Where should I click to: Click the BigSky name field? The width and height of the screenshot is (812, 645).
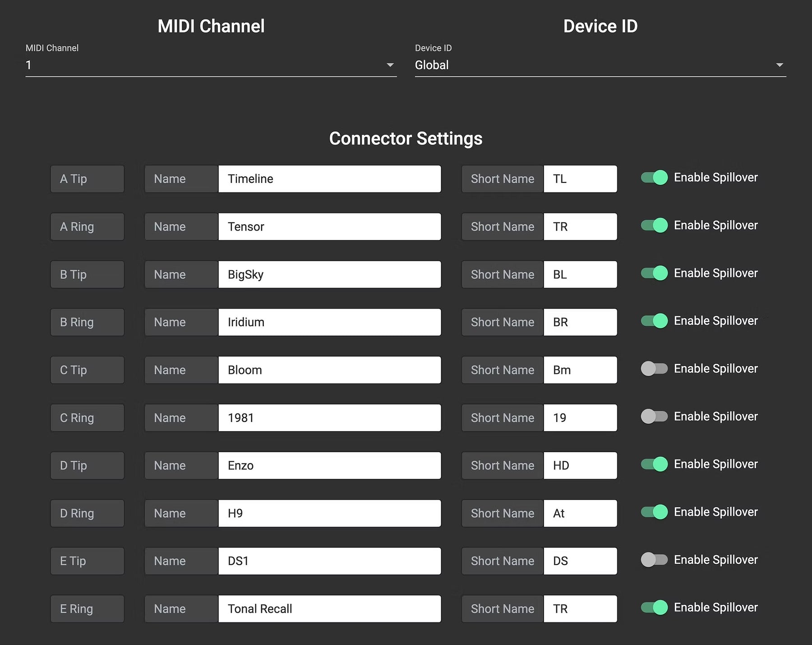[330, 274]
